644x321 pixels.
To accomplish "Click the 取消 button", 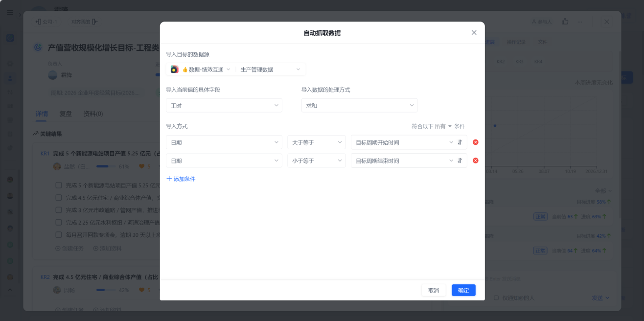I will [x=434, y=290].
